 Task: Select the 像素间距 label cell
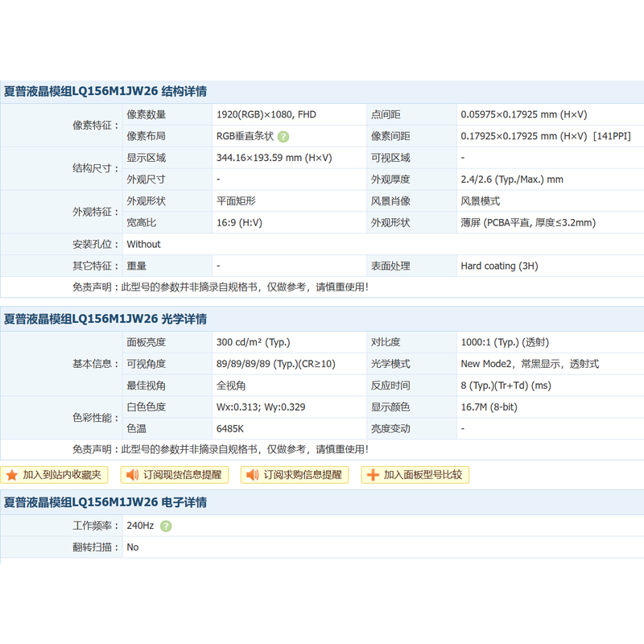click(x=411, y=136)
